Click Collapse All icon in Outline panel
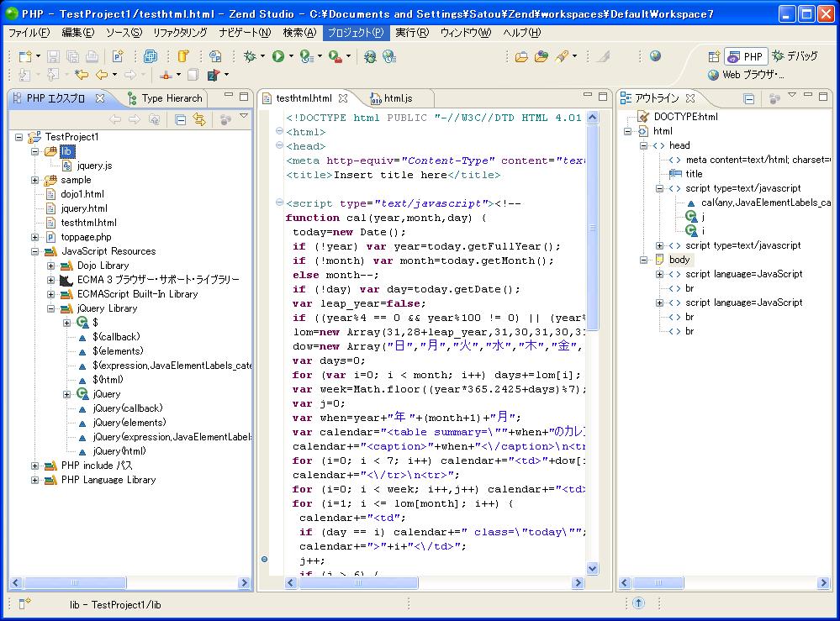 click(x=748, y=98)
